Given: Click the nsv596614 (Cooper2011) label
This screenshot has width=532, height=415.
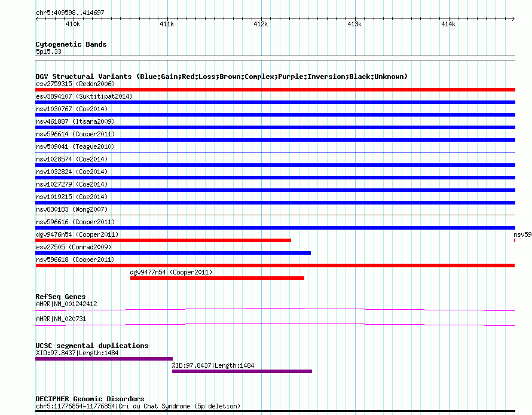Looking at the screenshot, I should point(75,134).
